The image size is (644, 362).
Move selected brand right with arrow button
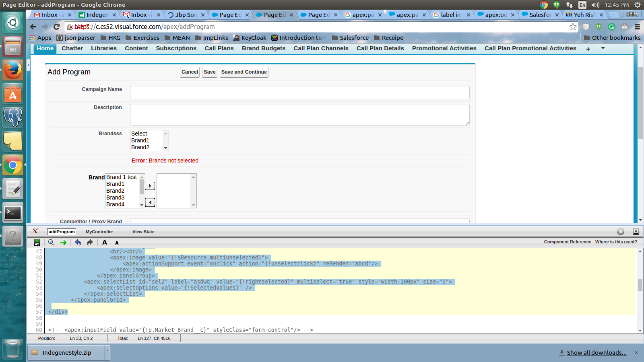coord(150,186)
